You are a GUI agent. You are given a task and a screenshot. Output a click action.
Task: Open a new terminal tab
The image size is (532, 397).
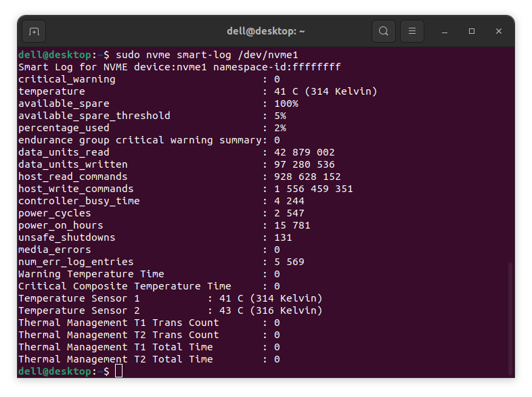click(34, 31)
